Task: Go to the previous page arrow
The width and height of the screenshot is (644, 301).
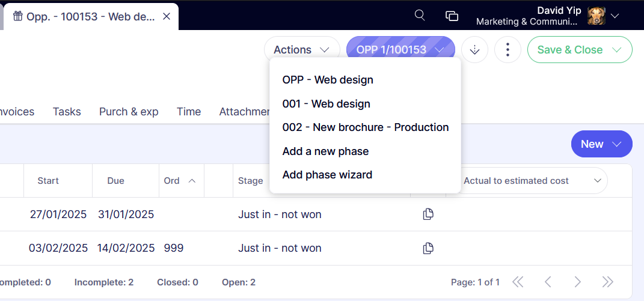Action: click(x=547, y=282)
